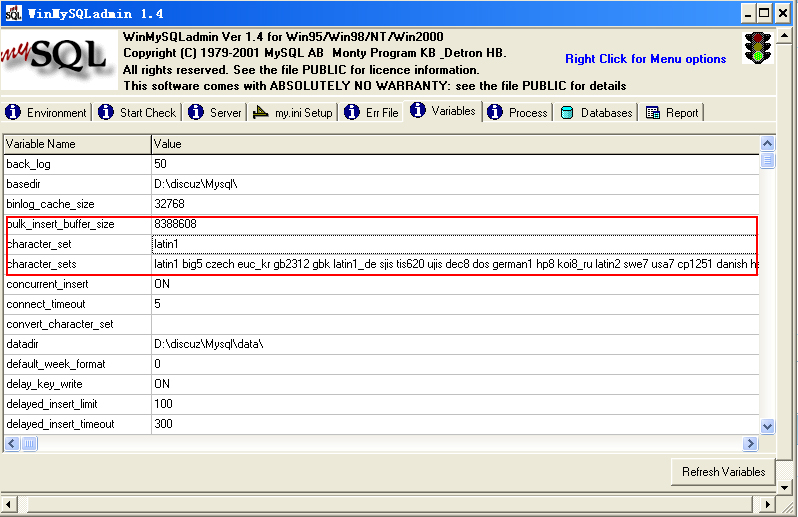Viewport: 798px width, 517px height.
Task: Click the window's outer scroll down arrow
Action: pos(785,487)
